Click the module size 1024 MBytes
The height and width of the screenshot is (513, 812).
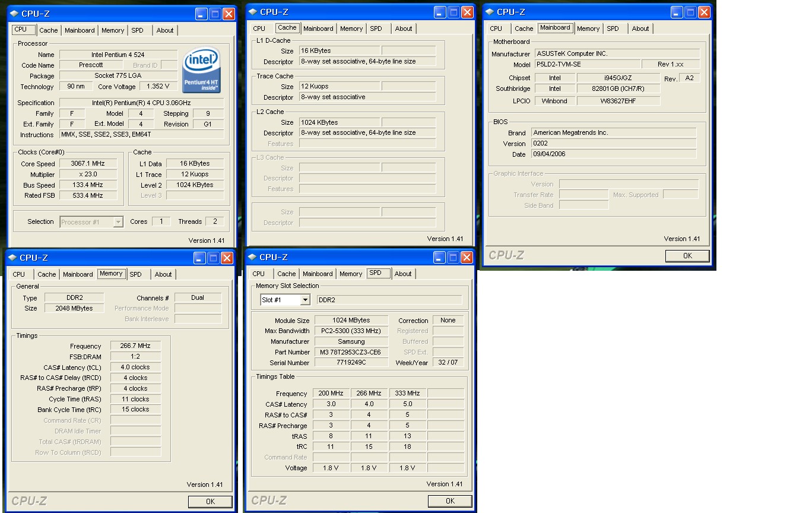click(x=351, y=320)
